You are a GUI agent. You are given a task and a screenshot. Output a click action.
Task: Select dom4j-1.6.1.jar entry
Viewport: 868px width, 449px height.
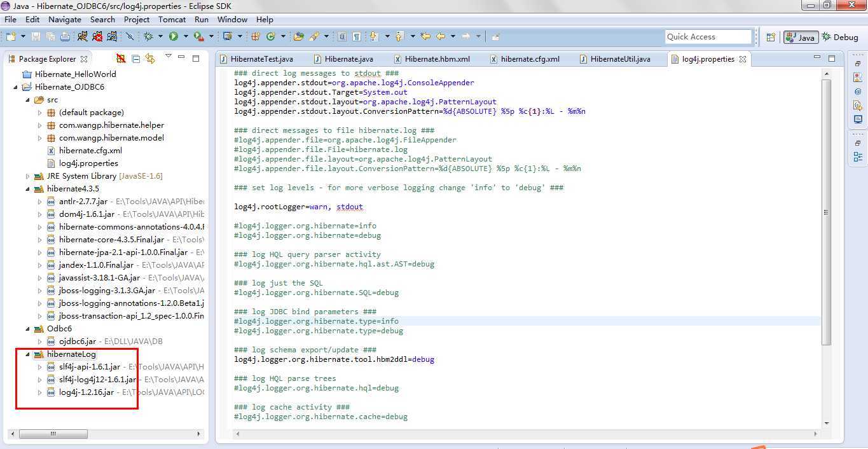(86, 214)
